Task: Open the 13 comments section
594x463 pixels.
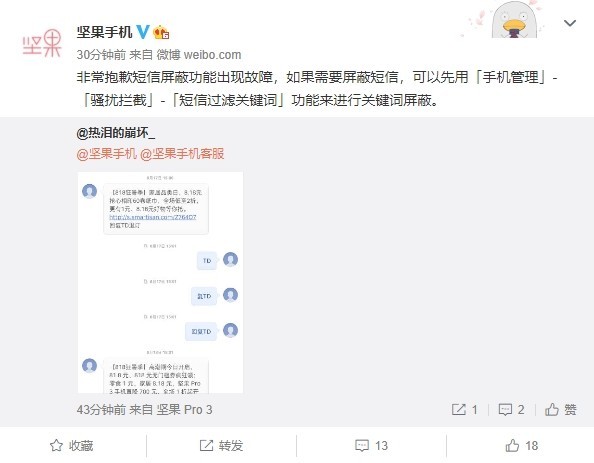Action: pyautogui.click(x=371, y=446)
